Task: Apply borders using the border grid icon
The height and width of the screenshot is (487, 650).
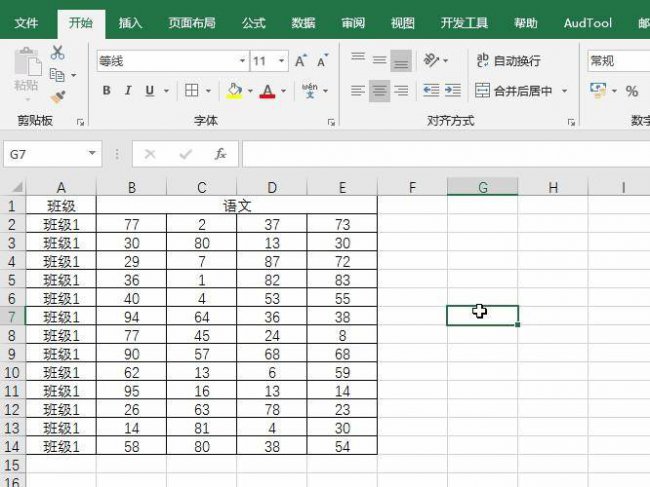Action: tap(192, 90)
